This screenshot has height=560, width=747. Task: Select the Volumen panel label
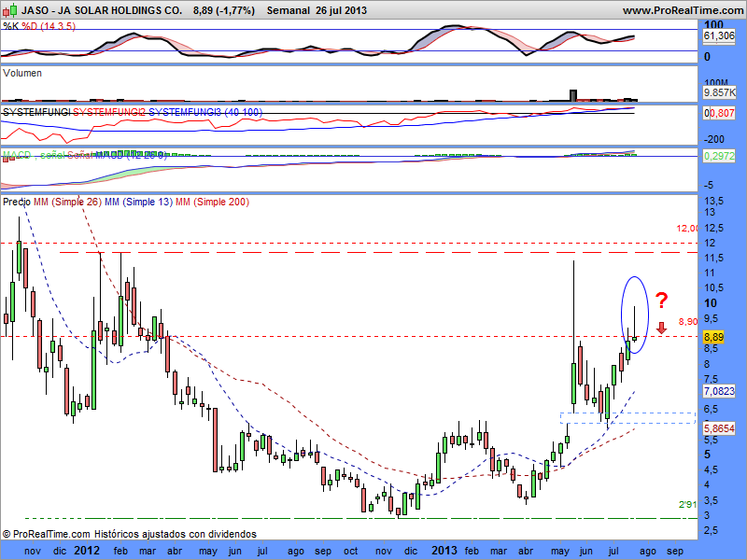pyautogui.click(x=22, y=73)
